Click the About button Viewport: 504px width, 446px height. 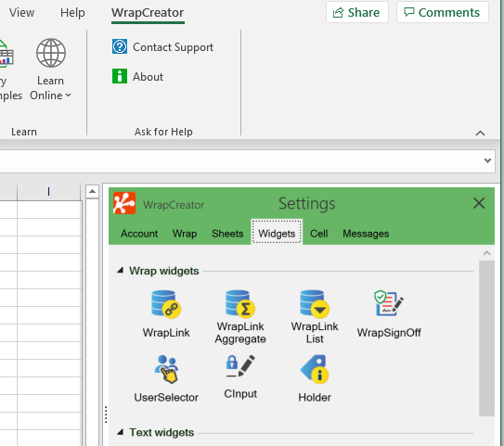[x=137, y=76]
